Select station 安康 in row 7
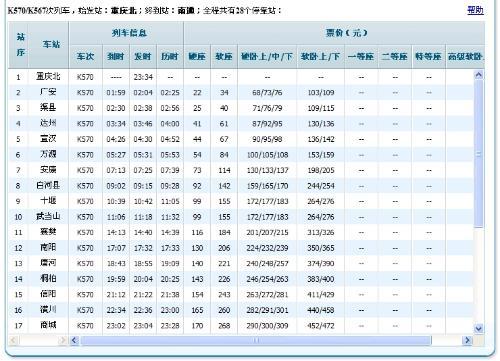This screenshot has width=500, height=361. [48, 170]
